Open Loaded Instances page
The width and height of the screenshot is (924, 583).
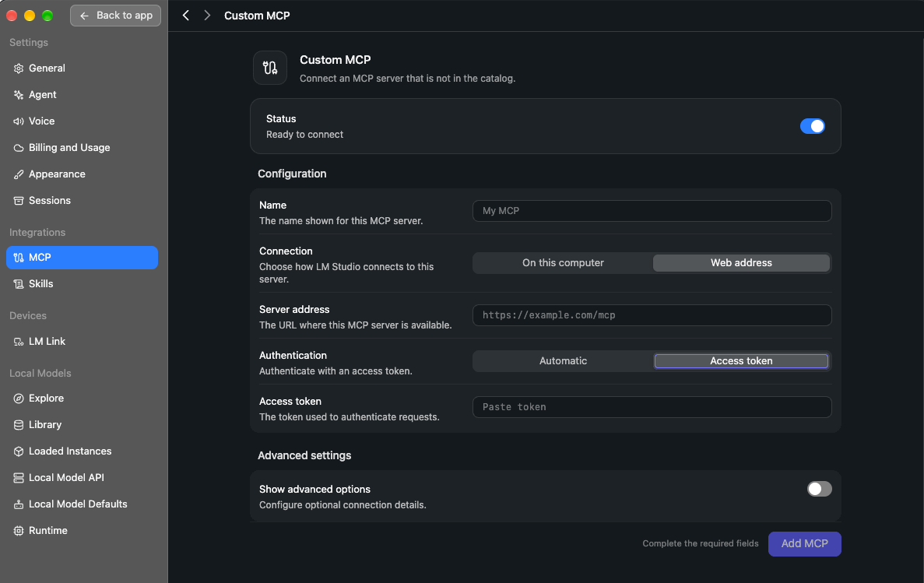[x=82, y=451]
